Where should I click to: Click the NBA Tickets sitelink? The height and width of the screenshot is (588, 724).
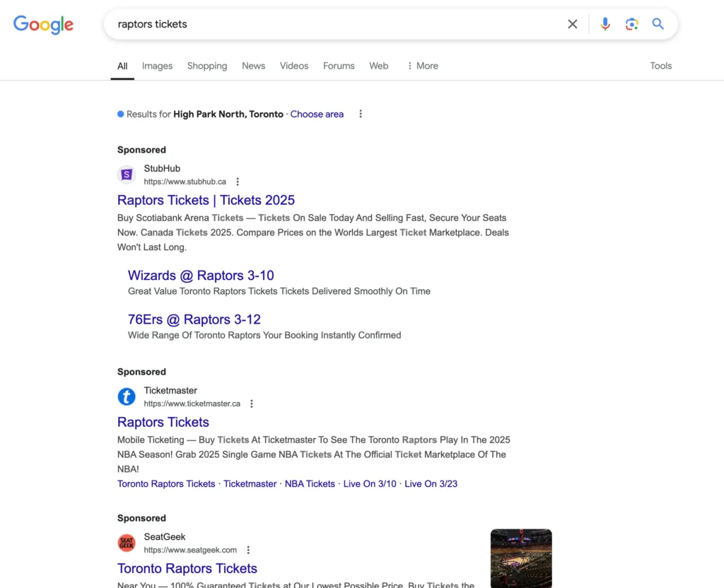point(310,483)
